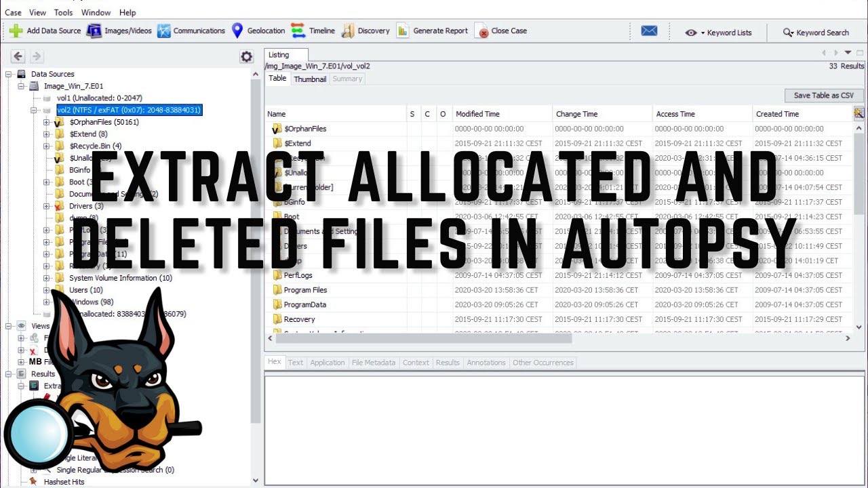The height and width of the screenshot is (488, 868).
Task: Switch to the Thumbnail tab
Action: coord(310,79)
